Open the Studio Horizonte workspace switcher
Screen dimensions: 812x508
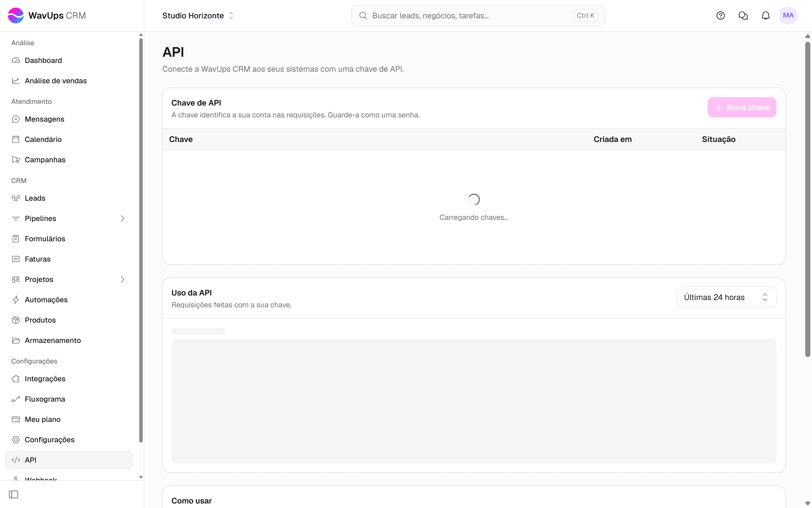click(x=198, y=16)
